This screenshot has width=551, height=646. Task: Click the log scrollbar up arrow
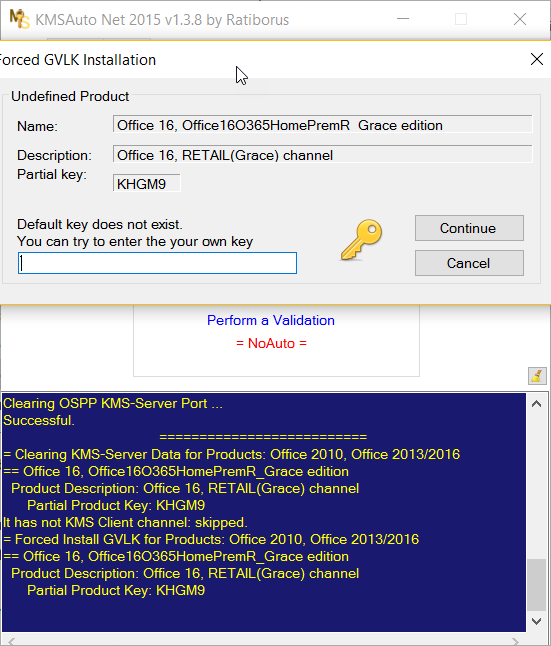536,404
